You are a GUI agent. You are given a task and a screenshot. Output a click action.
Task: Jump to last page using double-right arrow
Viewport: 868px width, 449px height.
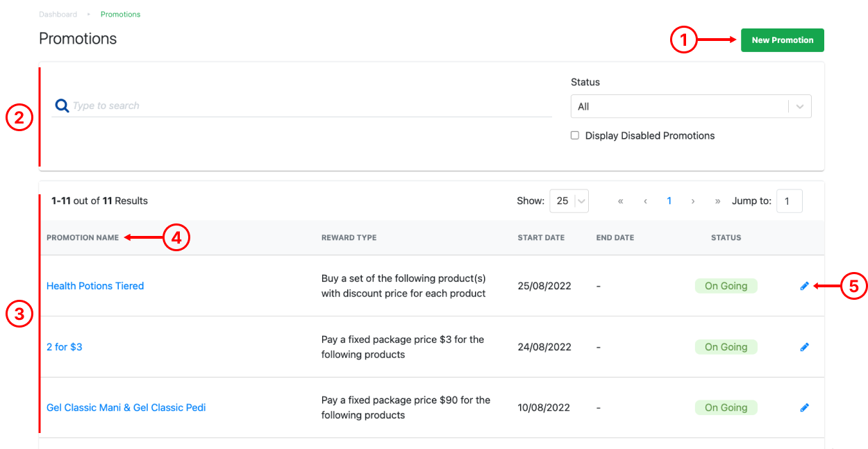click(717, 201)
